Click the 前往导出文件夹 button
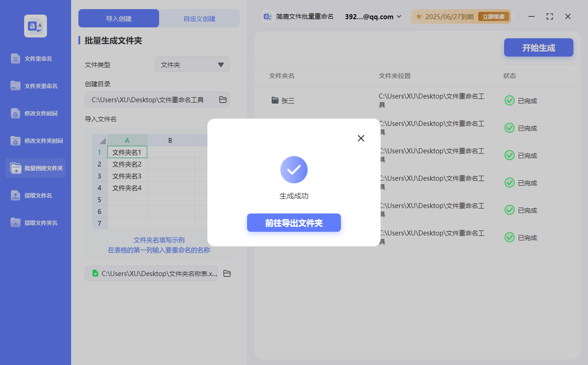 294,223
